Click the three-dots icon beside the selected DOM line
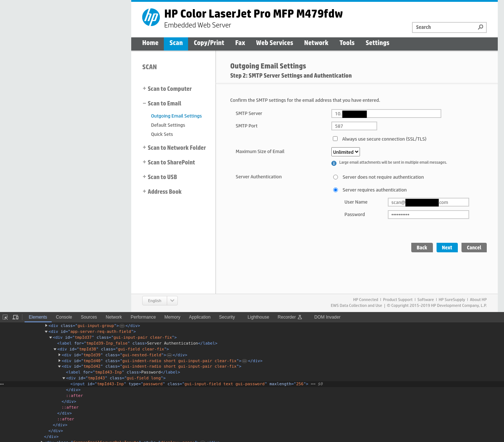The height and width of the screenshot is (442, 504). [2, 384]
